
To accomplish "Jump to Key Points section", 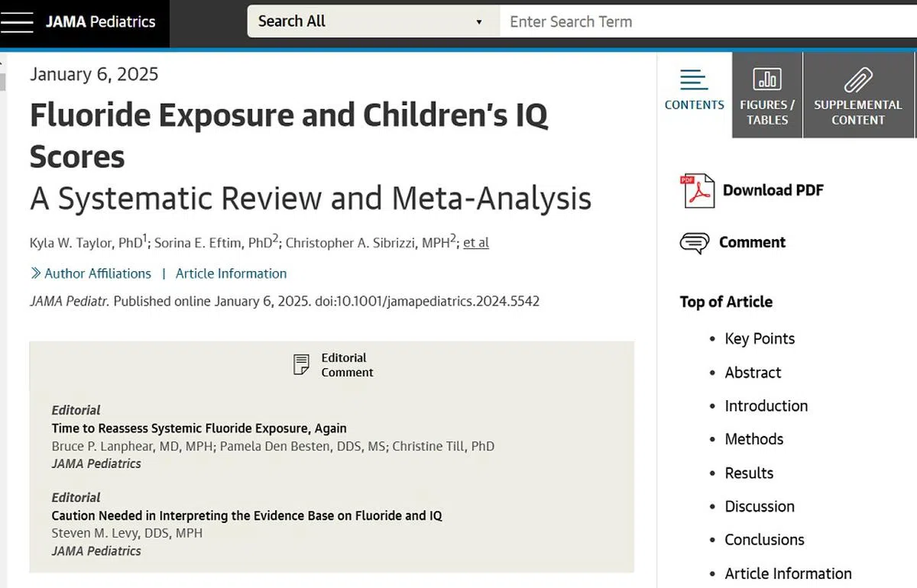I will 760,339.
